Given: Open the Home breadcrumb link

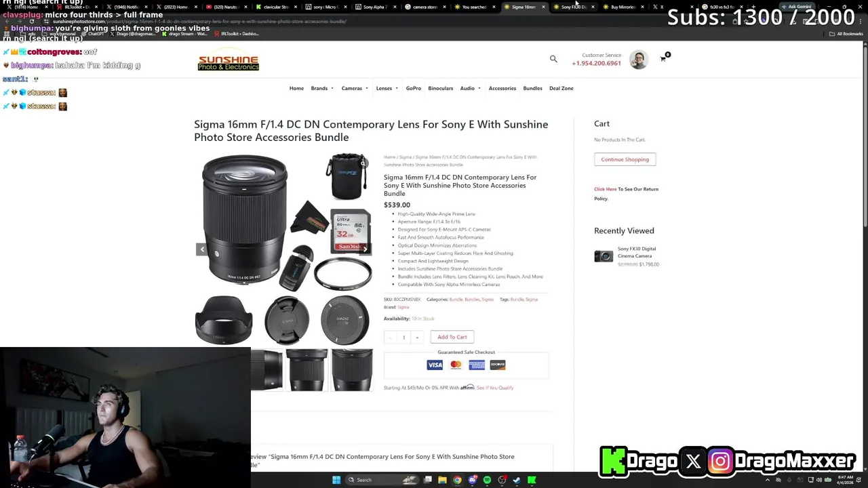Looking at the screenshot, I should [389, 157].
